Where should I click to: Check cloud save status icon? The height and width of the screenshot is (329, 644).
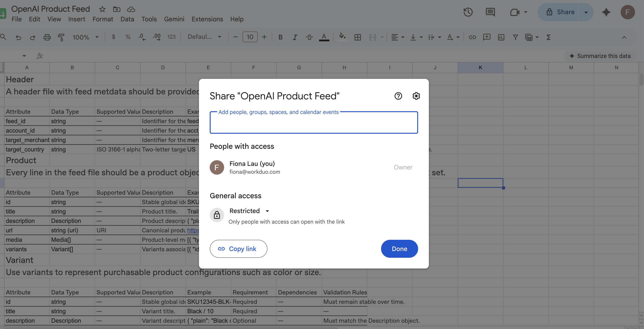point(131,9)
